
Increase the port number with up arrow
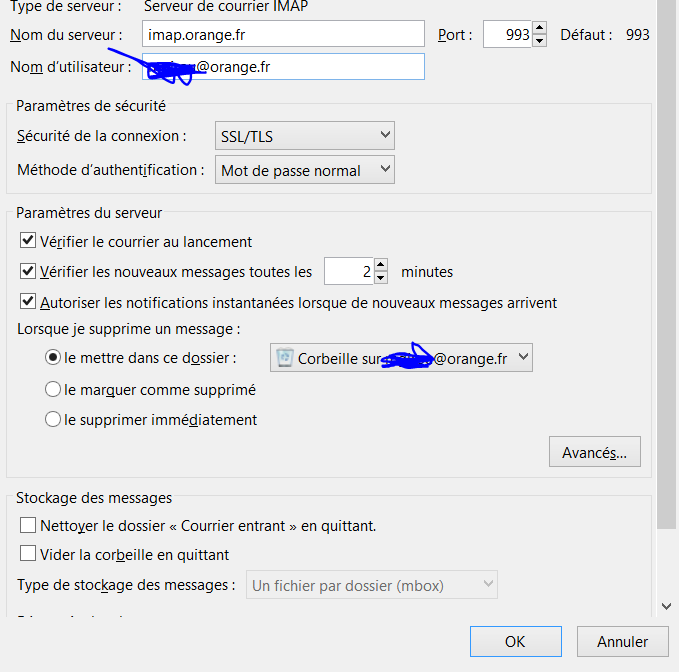[x=540, y=28]
